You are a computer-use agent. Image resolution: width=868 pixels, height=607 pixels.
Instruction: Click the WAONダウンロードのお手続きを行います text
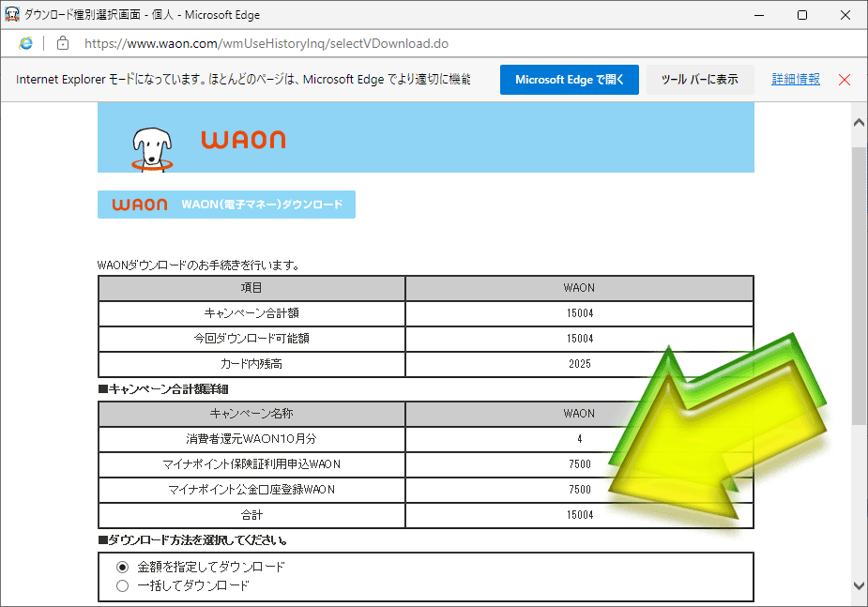[x=199, y=266]
